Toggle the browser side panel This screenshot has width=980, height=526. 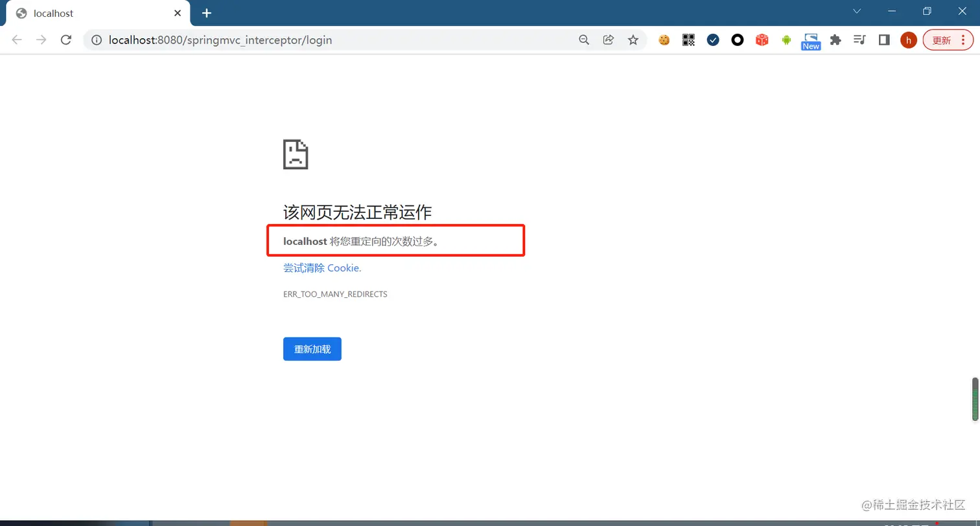[x=884, y=40]
